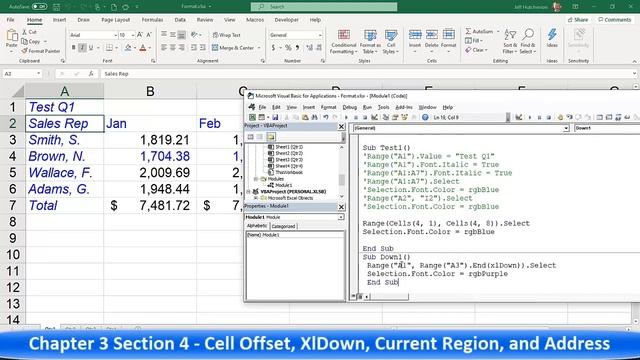Open the Conditional Formatting dropdown

(344, 42)
